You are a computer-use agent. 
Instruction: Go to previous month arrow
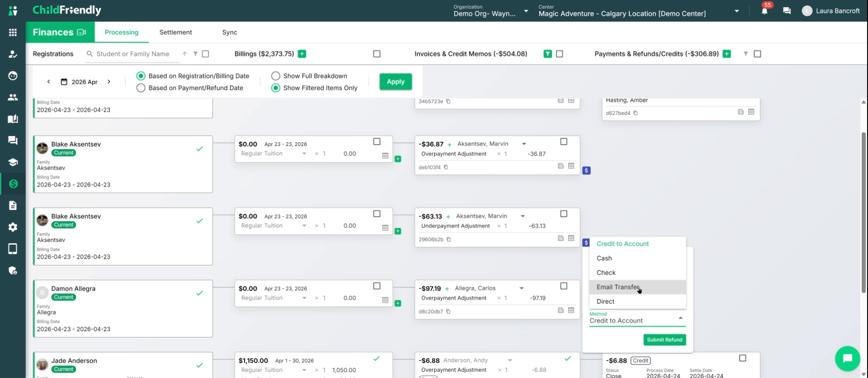click(48, 82)
